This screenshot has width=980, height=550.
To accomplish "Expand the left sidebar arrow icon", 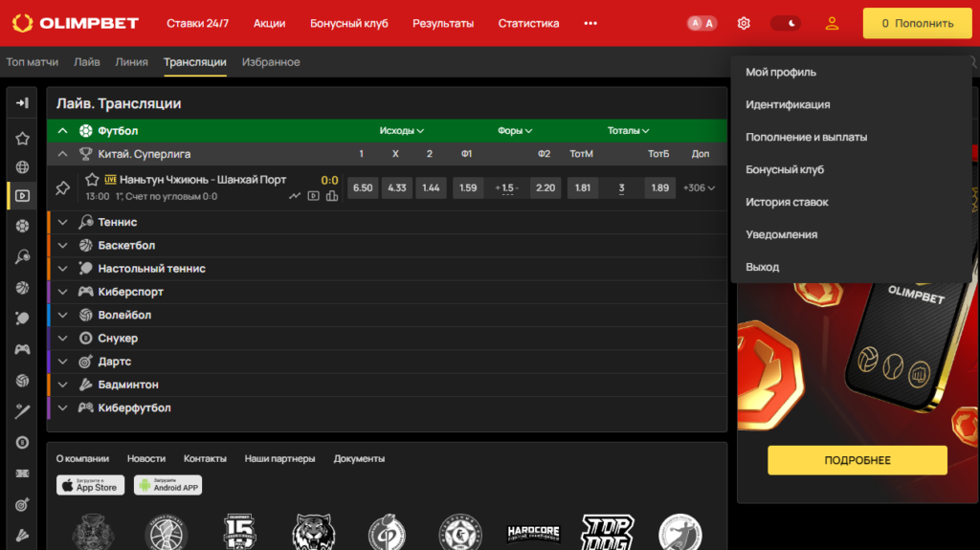I will click(23, 102).
